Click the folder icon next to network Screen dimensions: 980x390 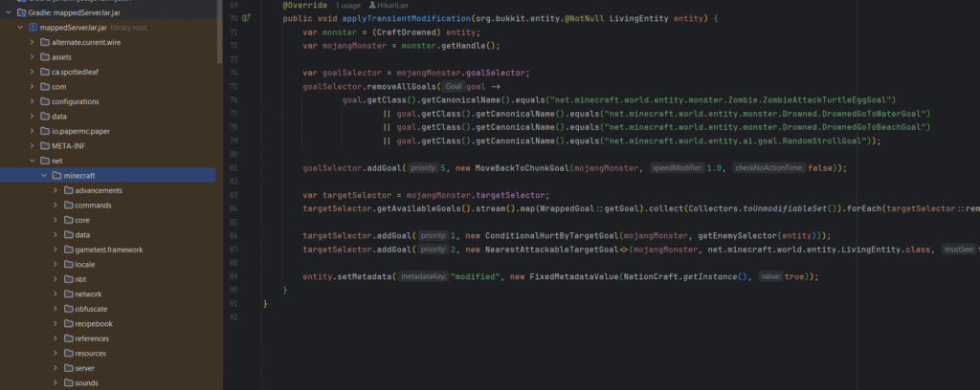coord(68,293)
